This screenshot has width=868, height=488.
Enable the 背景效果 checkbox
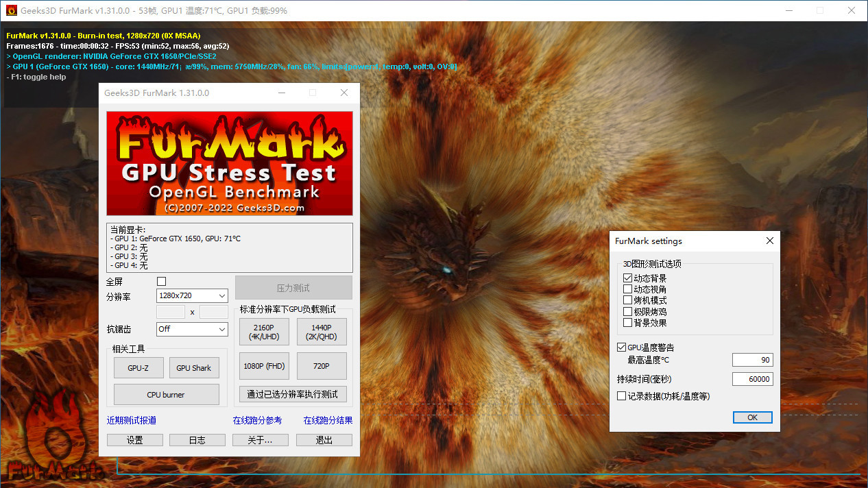[x=627, y=322]
